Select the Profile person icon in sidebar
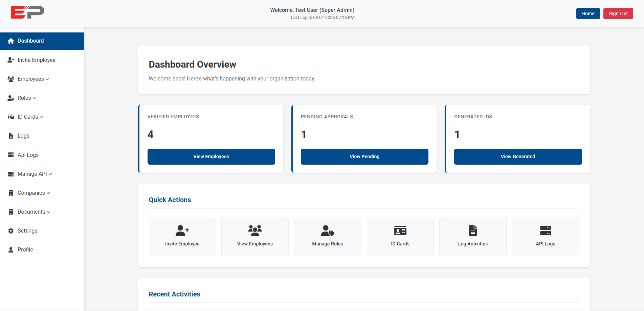 10,249
